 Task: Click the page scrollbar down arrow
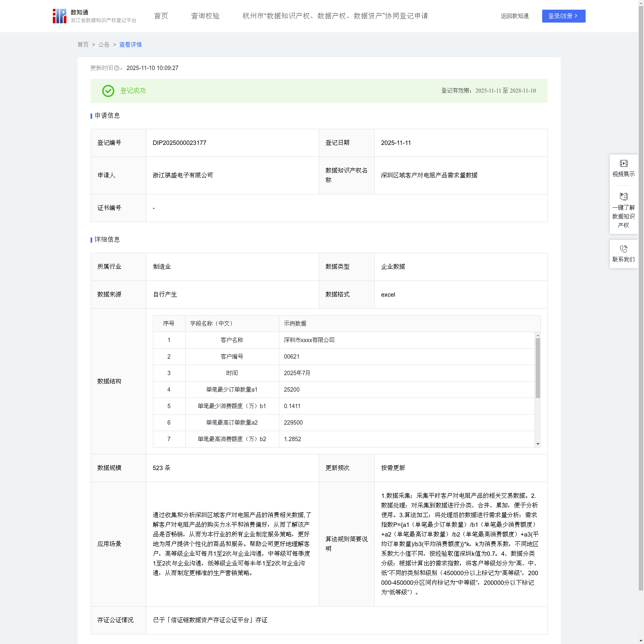pos(641,640)
